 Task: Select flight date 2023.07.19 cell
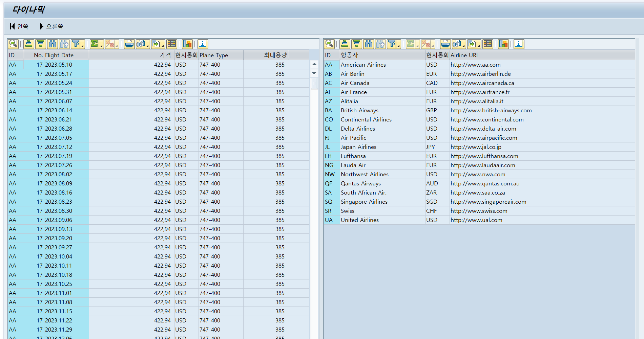pyautogui.click(x=66, y=156)
